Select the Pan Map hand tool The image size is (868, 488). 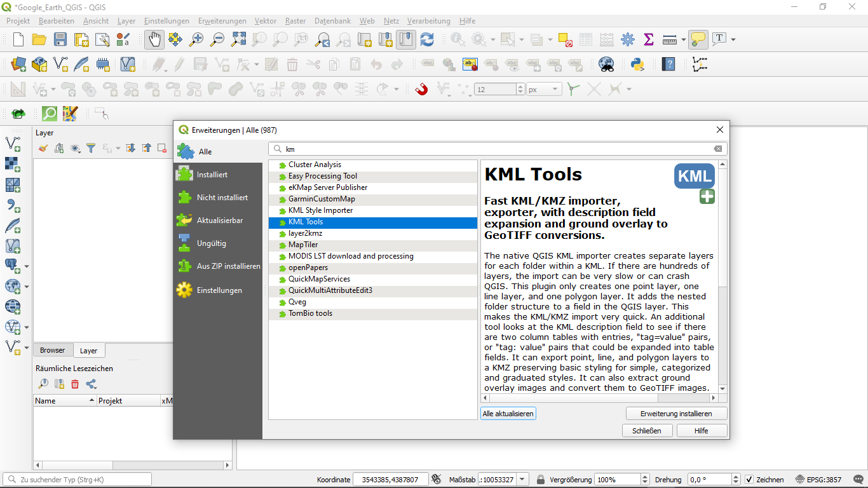(154, 39)
